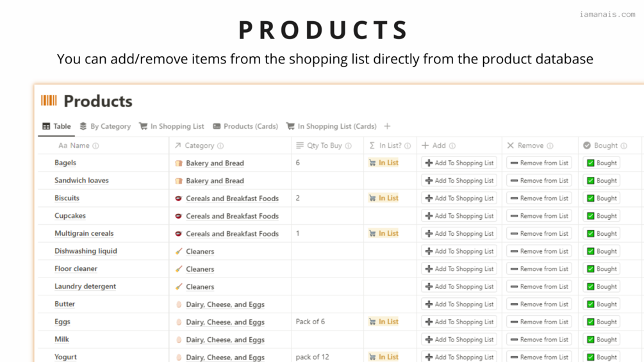Open the Laundry detergent product page
644x362 pixels.
tap(85, 286)
